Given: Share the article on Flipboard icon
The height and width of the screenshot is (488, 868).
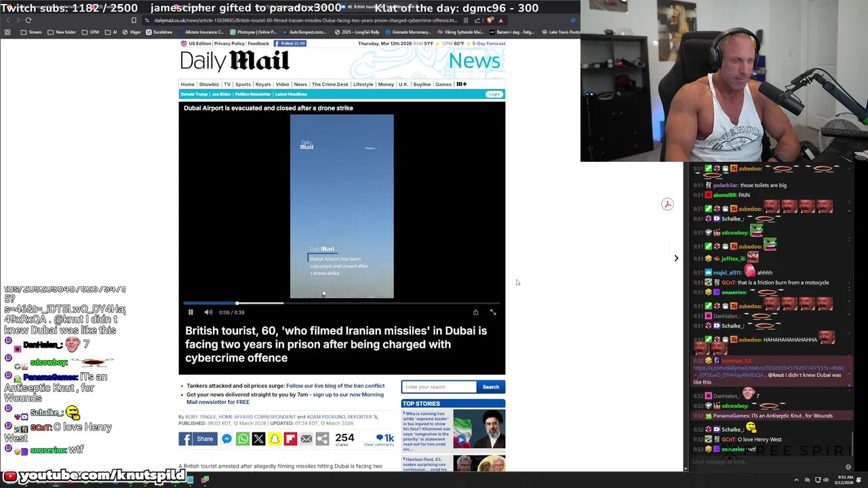Looking at the screenshot, I should 290,439.
